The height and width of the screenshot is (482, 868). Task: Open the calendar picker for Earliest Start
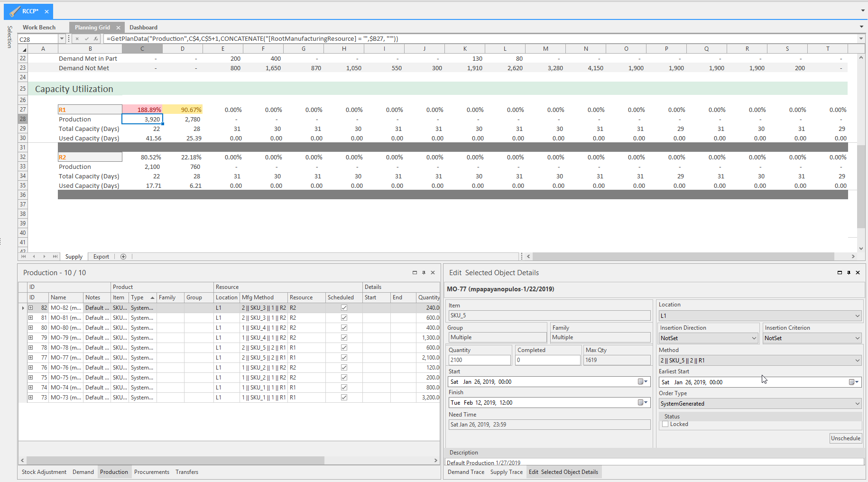click(x=854, y=382)
